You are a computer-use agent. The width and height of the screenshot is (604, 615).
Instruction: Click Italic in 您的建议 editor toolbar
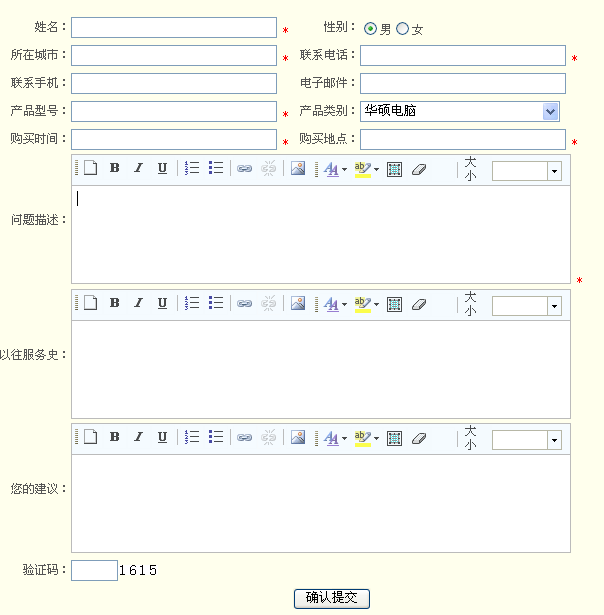(x=138, y=437)
